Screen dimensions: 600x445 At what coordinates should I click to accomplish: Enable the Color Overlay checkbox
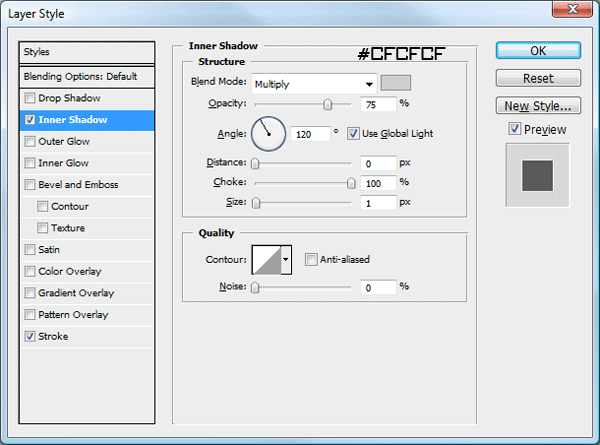coord(30,272)
